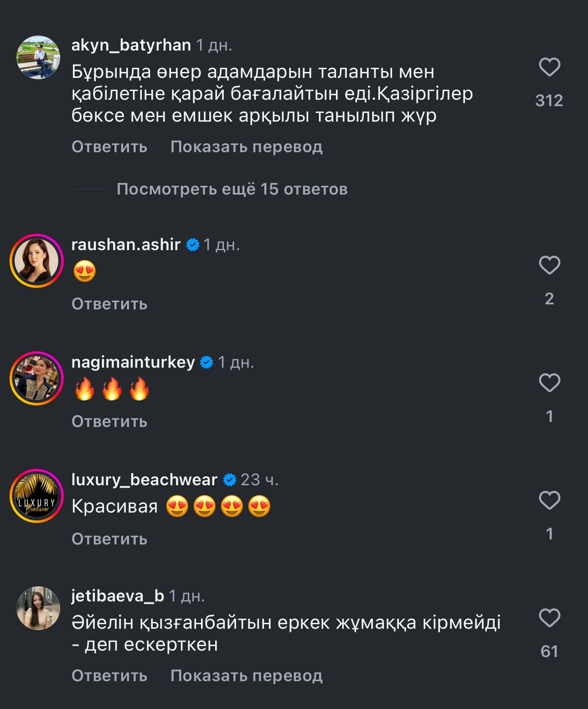This screenshot has width=588, height=709.
Task: Expand Посмотреть ещё 15 ответов
Action: click(x=232, y=189)
